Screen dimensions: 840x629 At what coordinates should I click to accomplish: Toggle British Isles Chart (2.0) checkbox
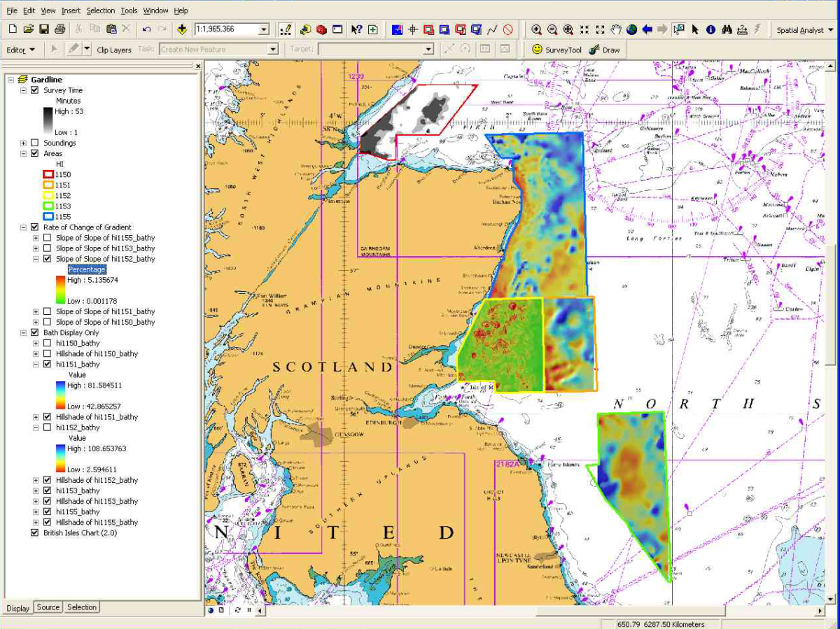(x=35, y=532)
